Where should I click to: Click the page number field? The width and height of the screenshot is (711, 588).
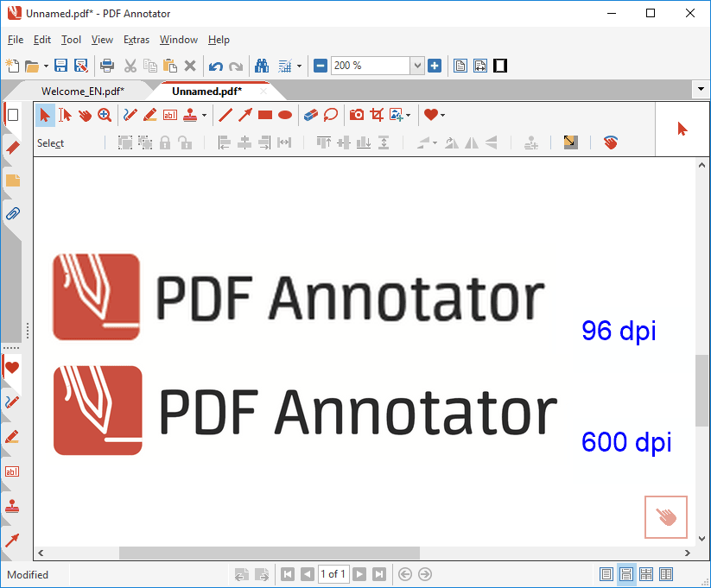(x=333, y=574)
